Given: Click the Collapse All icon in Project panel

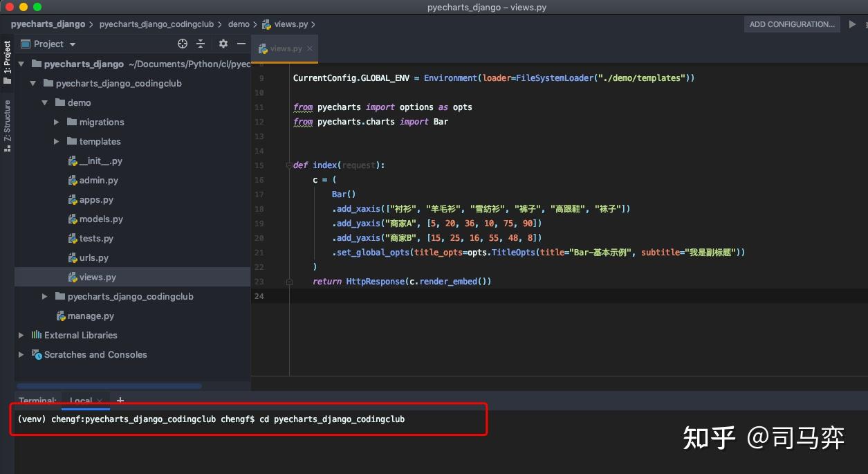Looking at the screenshot, I should (x=201, y=44).
